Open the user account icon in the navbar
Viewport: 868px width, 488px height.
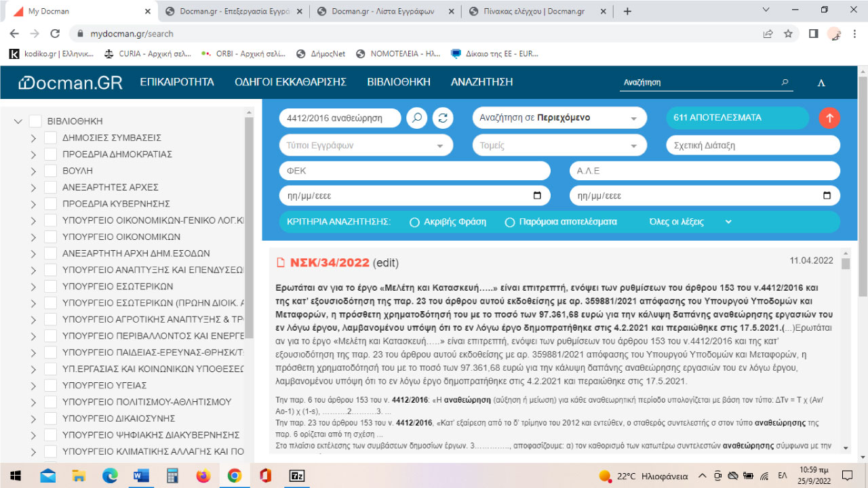coord(821,82)
